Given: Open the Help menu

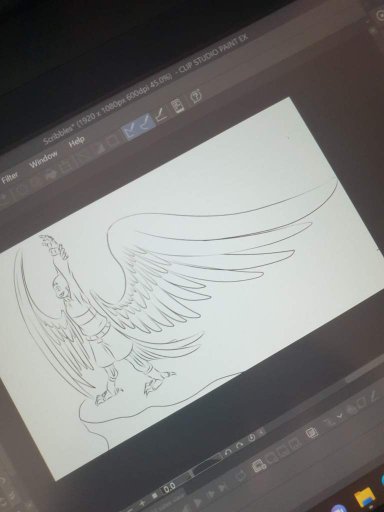Looking at the screenshot, I should pyautogui.click(x=77, y=142).
